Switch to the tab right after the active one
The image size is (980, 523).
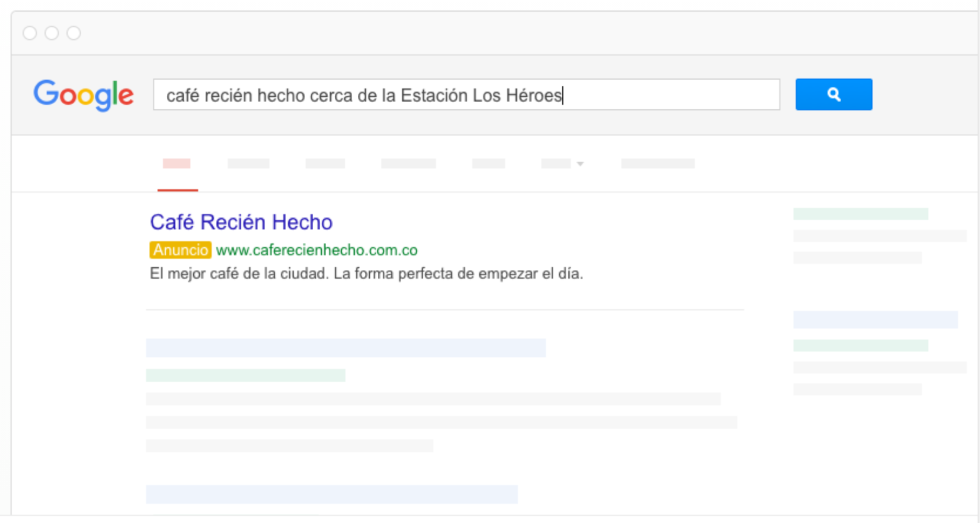(249, 164)
